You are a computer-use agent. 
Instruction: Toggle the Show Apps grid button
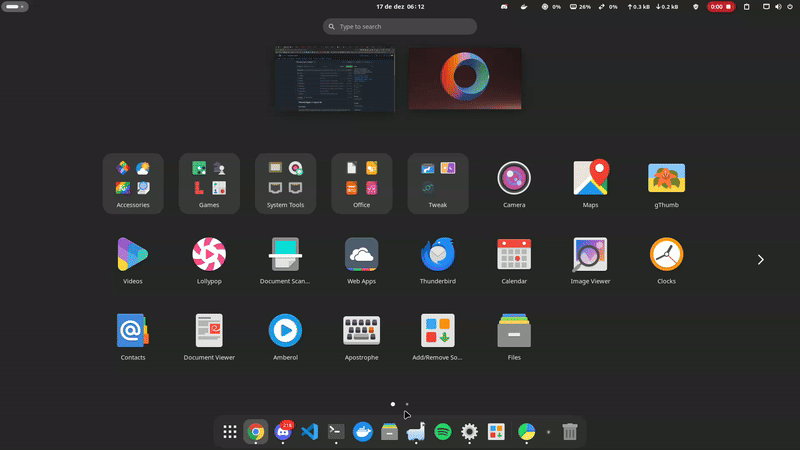point(230,432)
